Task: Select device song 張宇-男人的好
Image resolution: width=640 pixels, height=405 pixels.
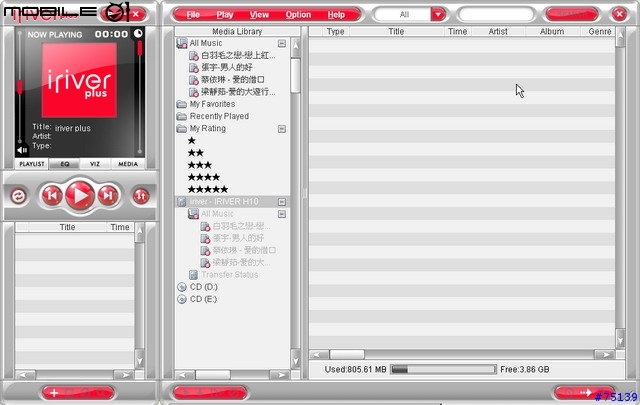Action: coord(238,238)
